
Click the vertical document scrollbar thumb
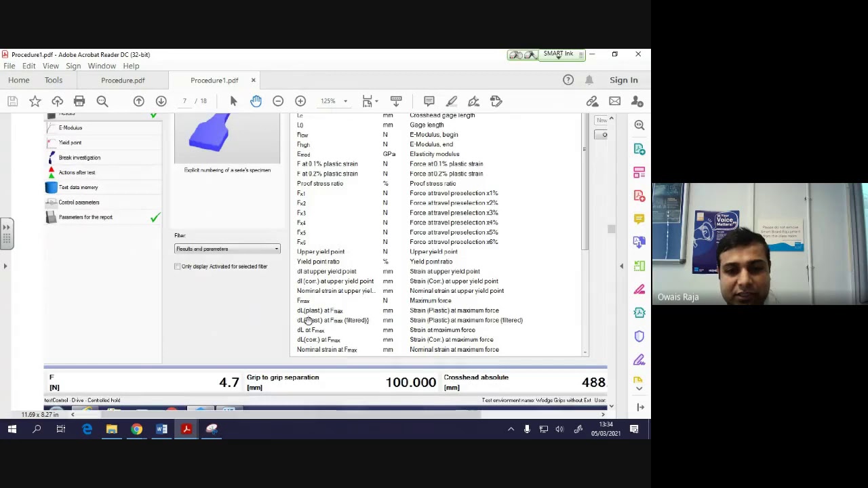pos(611,229)
